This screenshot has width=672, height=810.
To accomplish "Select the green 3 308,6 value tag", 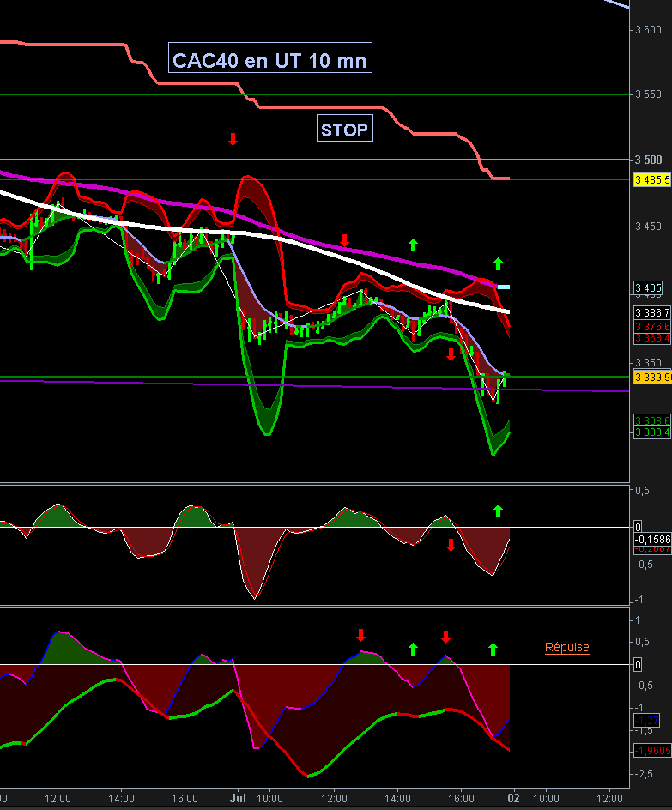I will coord(652,420).
